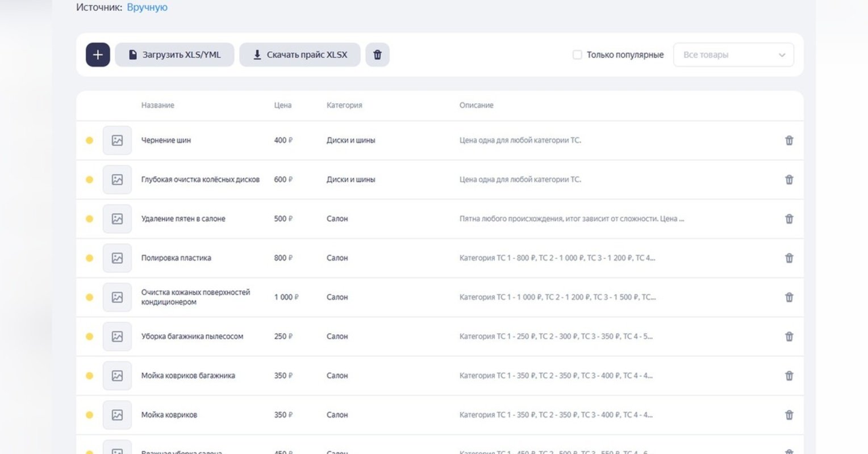Sort by the Название column header
The image size is (868, 454).
click(158, 105)
